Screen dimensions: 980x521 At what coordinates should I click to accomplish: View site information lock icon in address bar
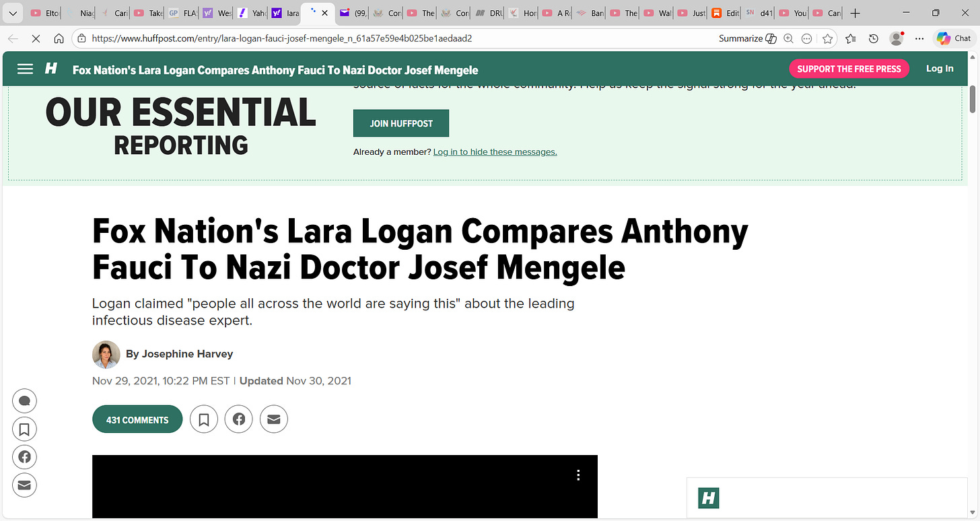coord(81,38)
